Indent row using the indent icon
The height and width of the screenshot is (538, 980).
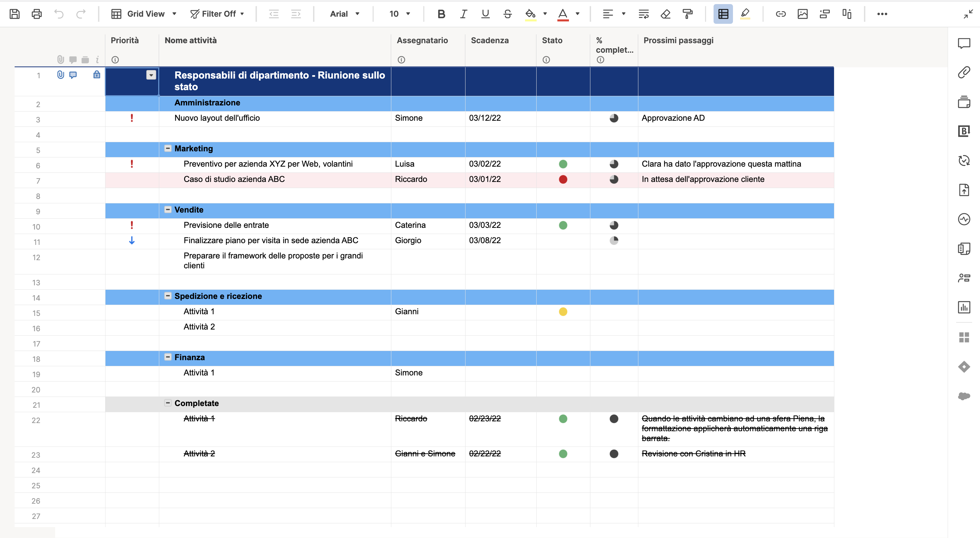coord(296,14)
